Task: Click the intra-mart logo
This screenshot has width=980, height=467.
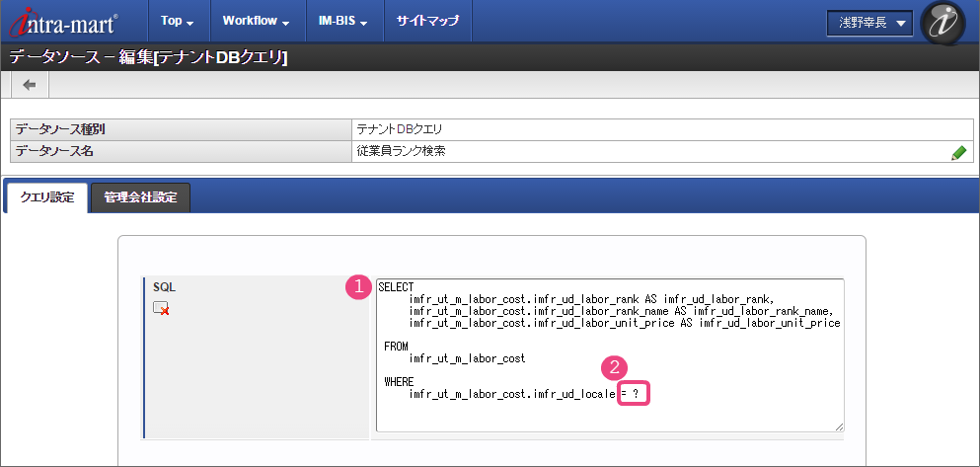Action: click(x=65, y=21)
